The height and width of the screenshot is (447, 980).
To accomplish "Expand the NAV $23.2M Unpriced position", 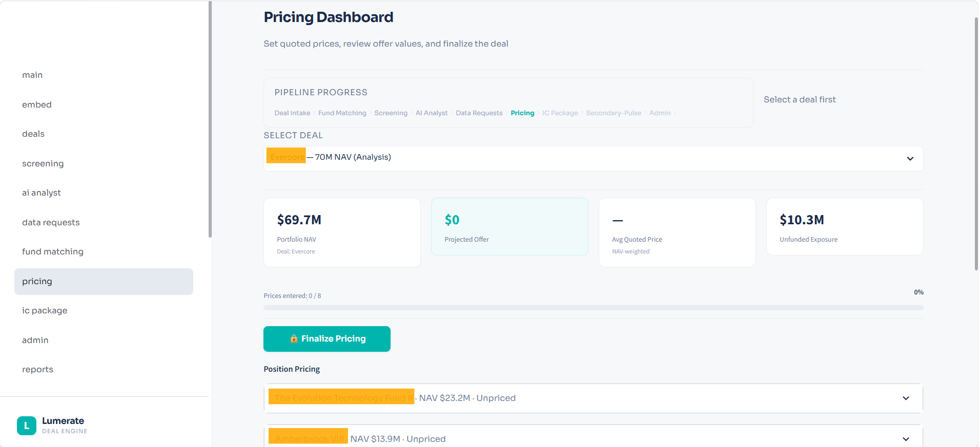I will [x=594, y=398].
